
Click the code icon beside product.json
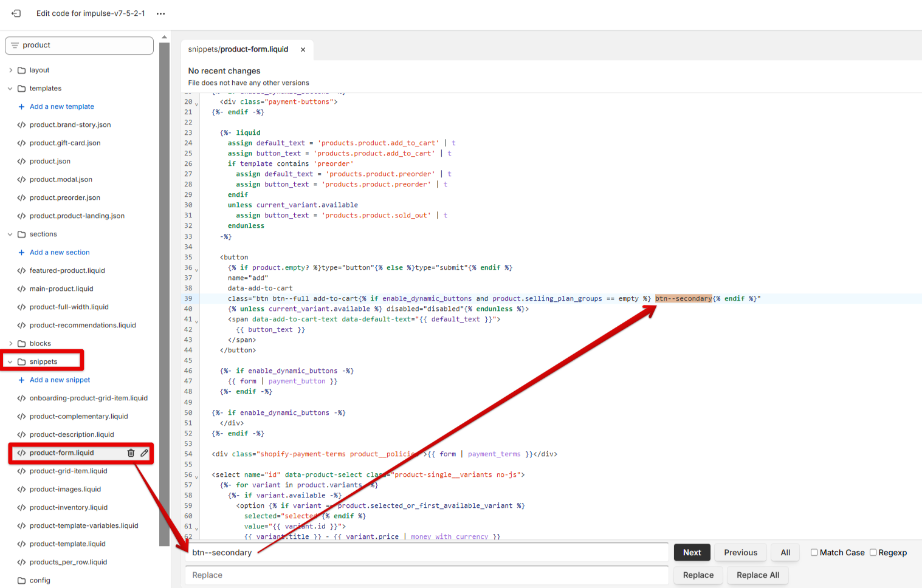click(x=21, y=162)
